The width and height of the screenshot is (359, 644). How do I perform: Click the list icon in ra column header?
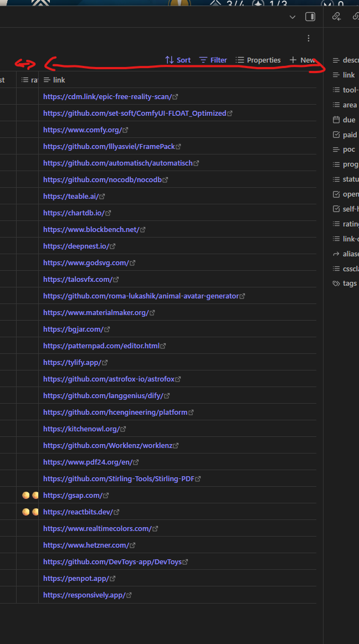click(x=25, y=80)
